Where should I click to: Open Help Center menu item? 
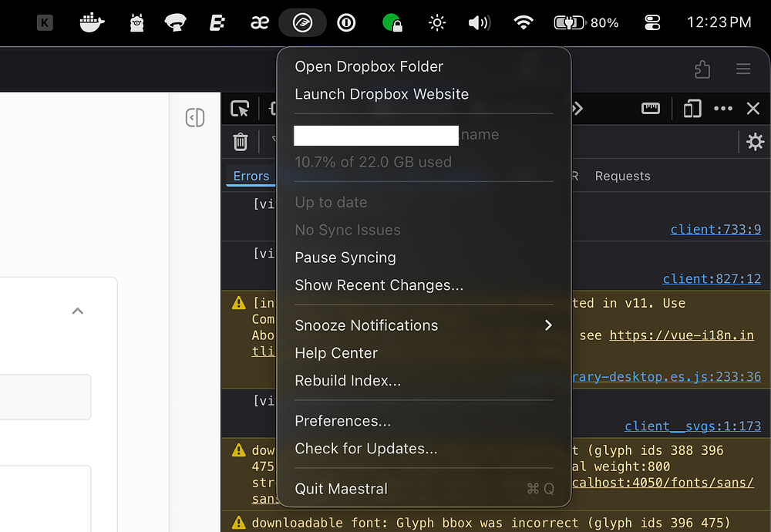(424, 353)
